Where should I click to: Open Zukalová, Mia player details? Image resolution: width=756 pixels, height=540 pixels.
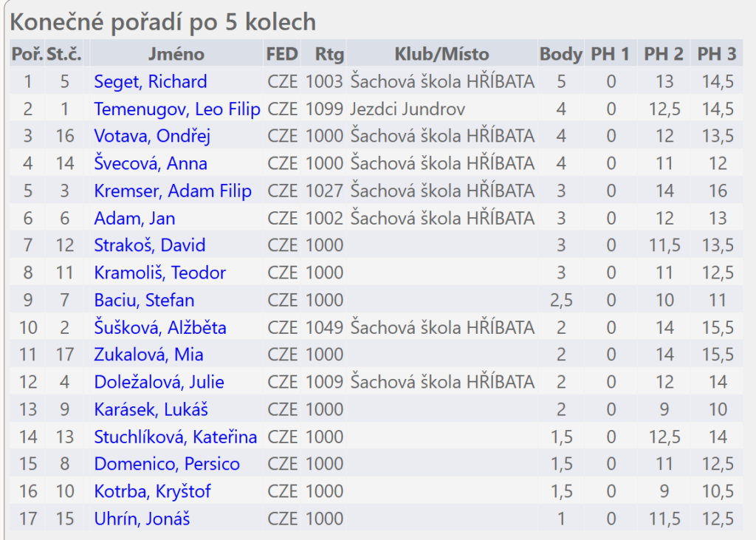pyautogui.click(x=148, y=355)
